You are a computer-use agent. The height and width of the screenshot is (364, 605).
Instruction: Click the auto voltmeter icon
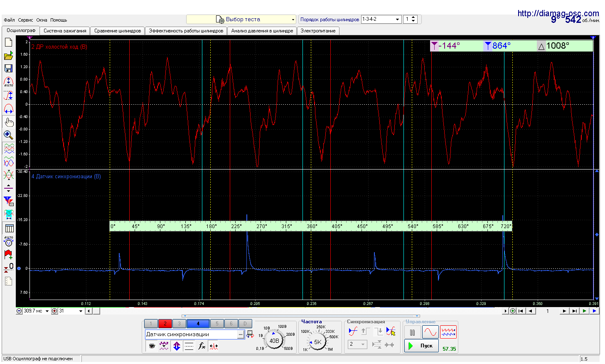(x=9, y=241)
